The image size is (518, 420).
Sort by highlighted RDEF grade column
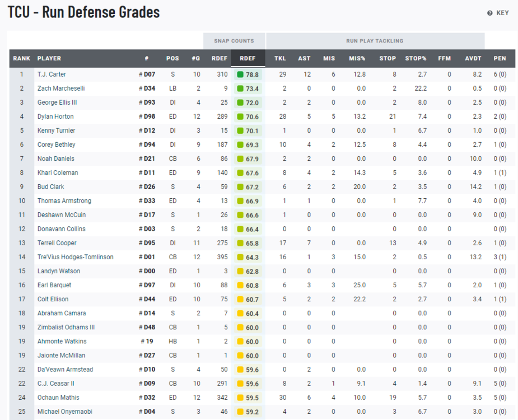248,58
